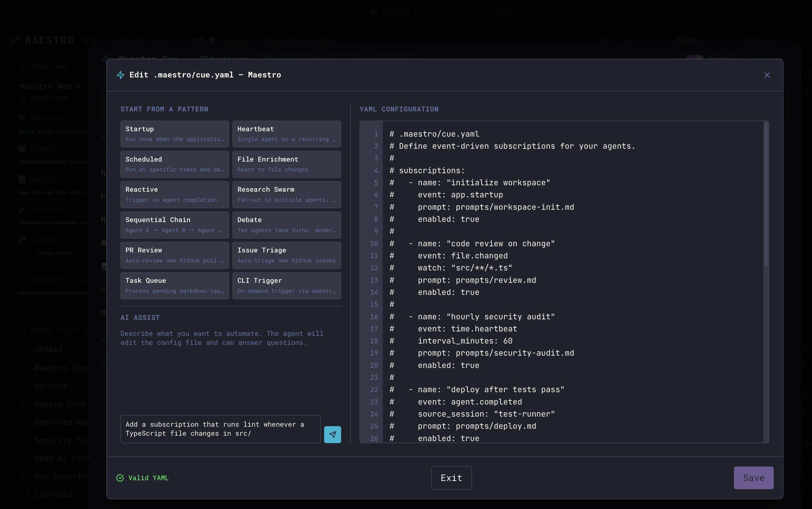
Task: Select the Reactive pattern card
Action: pyautogui.click(x=175, y=195)
